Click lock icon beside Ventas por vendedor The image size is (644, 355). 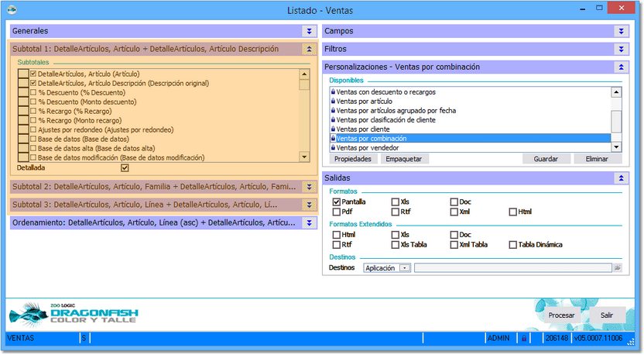click(333, 148)
